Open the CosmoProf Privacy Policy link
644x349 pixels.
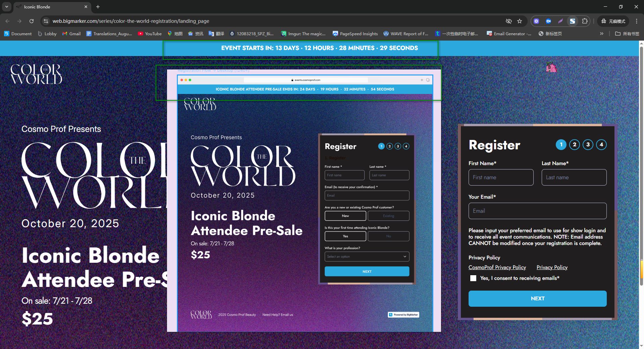(x=497, y=267)
